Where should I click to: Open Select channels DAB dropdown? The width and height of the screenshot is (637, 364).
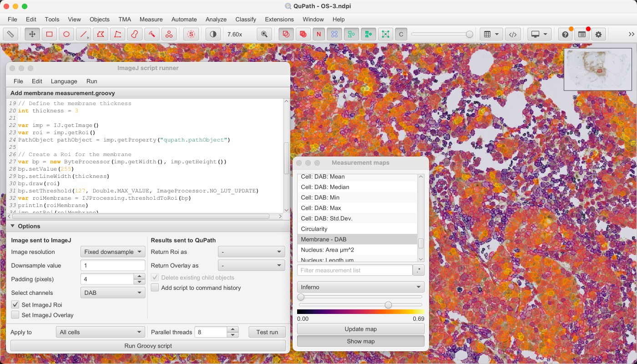coord(113,293)
